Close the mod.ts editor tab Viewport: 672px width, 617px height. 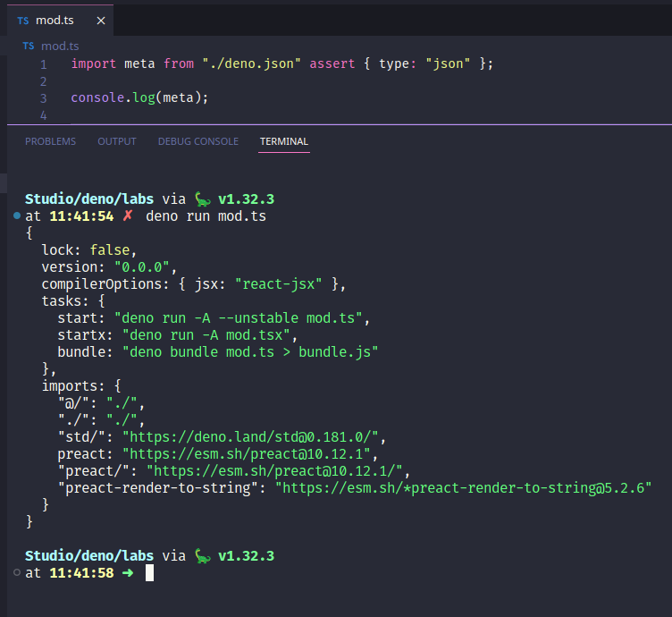[x=101, y=21]
